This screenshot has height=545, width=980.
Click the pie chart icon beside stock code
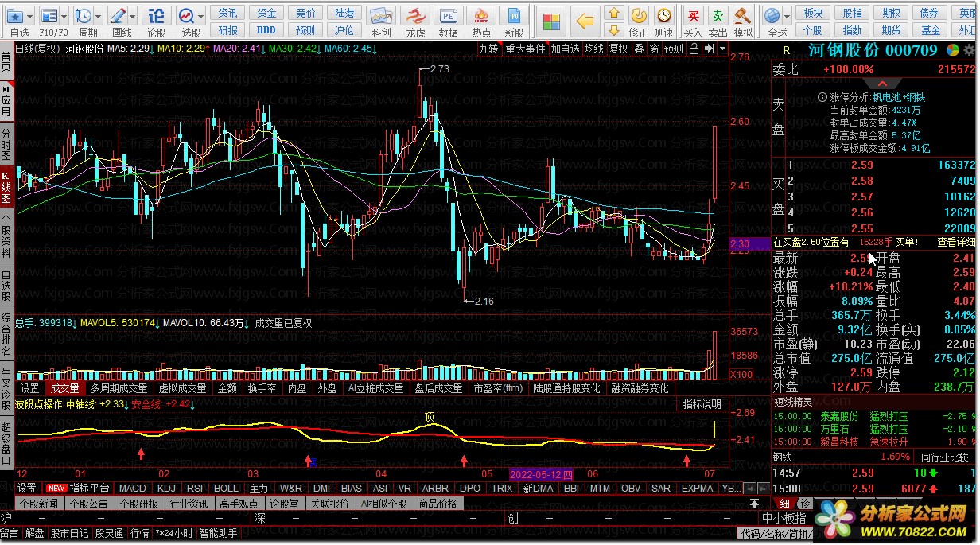(x=953, y=49)
